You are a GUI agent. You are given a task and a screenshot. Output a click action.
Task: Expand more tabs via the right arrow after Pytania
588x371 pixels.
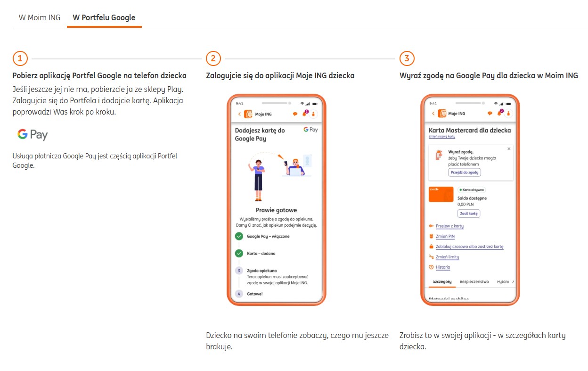click(513, 281)
